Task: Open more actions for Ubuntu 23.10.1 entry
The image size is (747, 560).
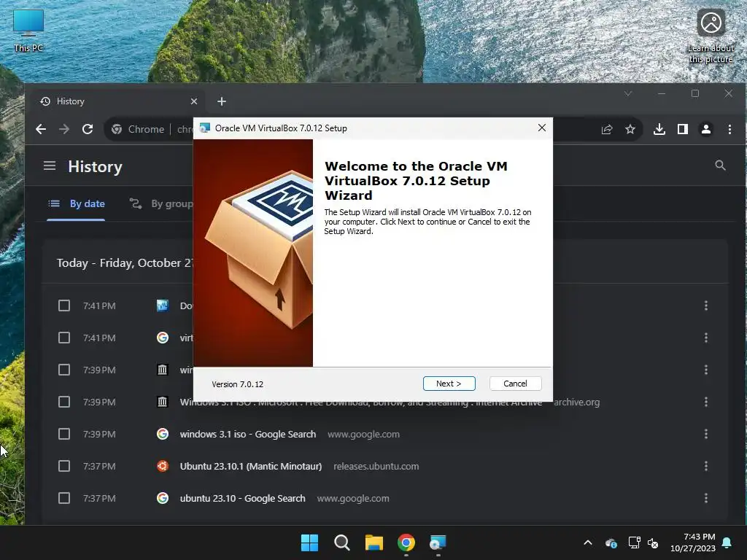Action: [706, 466]
